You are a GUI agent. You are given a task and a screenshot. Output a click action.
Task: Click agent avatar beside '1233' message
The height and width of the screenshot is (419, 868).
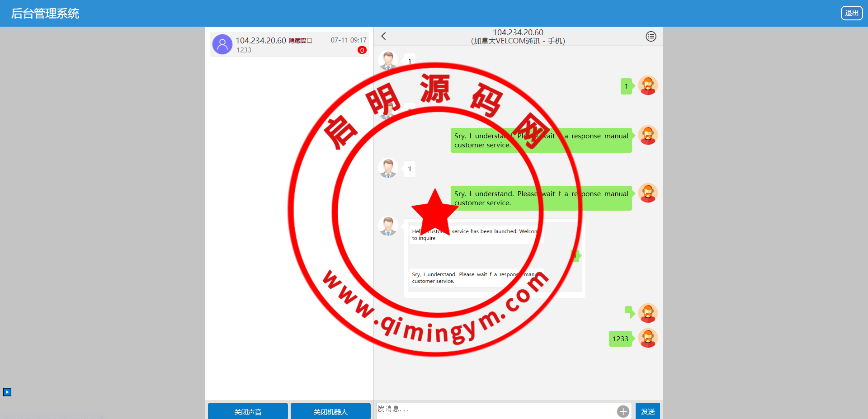[x=648, y=338]
